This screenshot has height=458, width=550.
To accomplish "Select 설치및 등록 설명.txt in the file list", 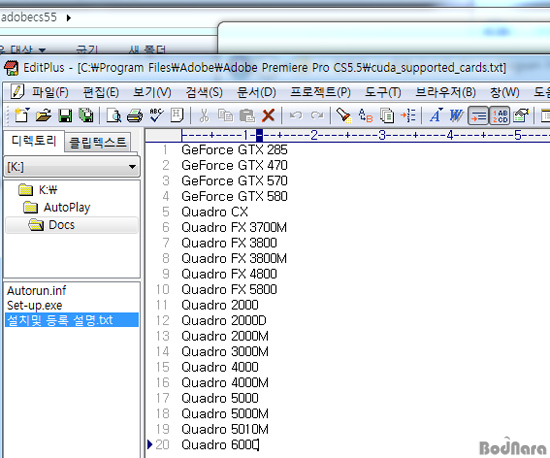I will tap(72, 320).
